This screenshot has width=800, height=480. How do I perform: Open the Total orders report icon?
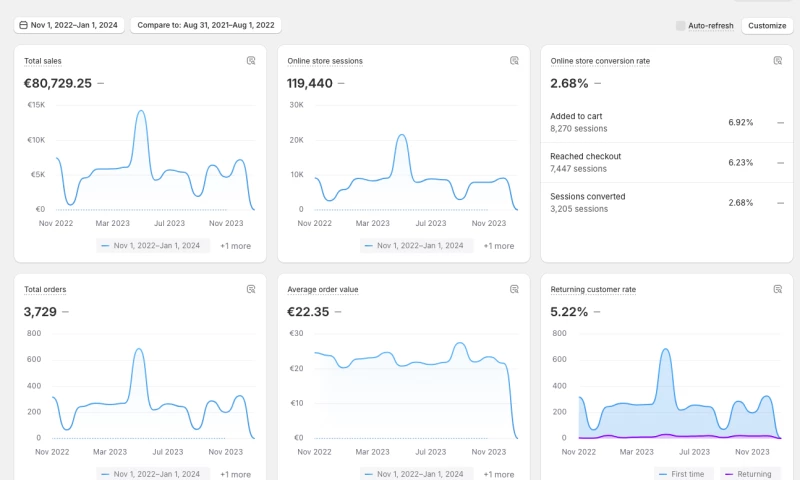[251, 289]
